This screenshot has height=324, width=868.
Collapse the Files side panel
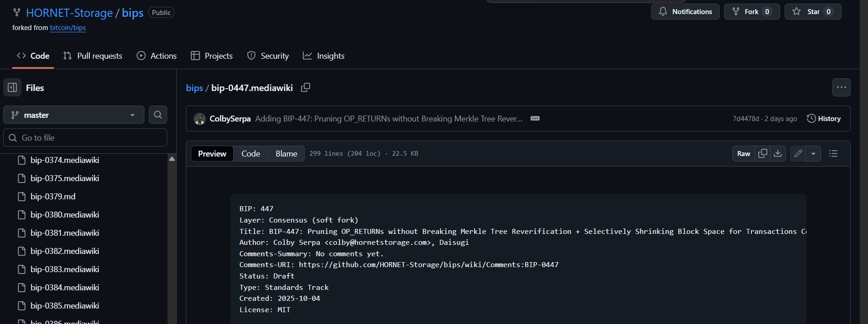tap(12, 87)
